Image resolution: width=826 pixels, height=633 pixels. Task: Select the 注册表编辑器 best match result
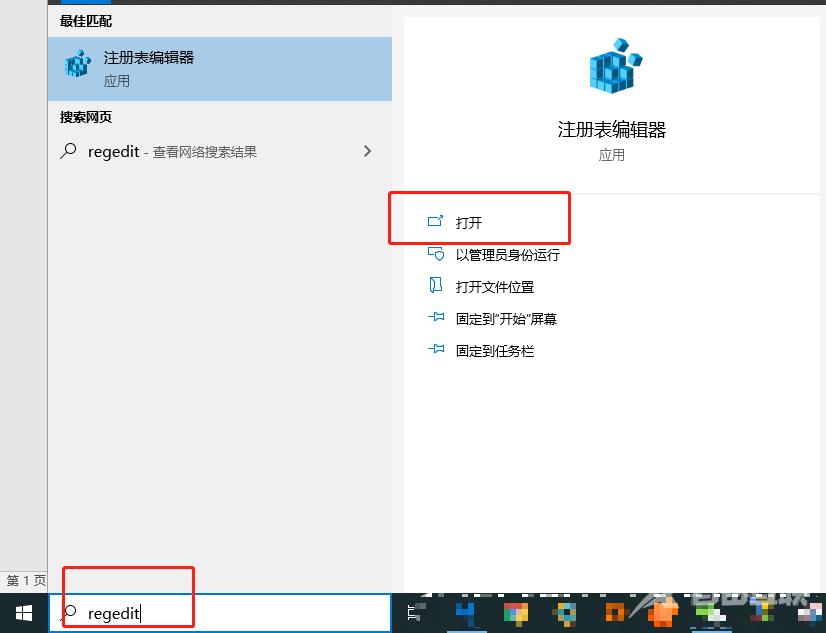click(220, 69)
